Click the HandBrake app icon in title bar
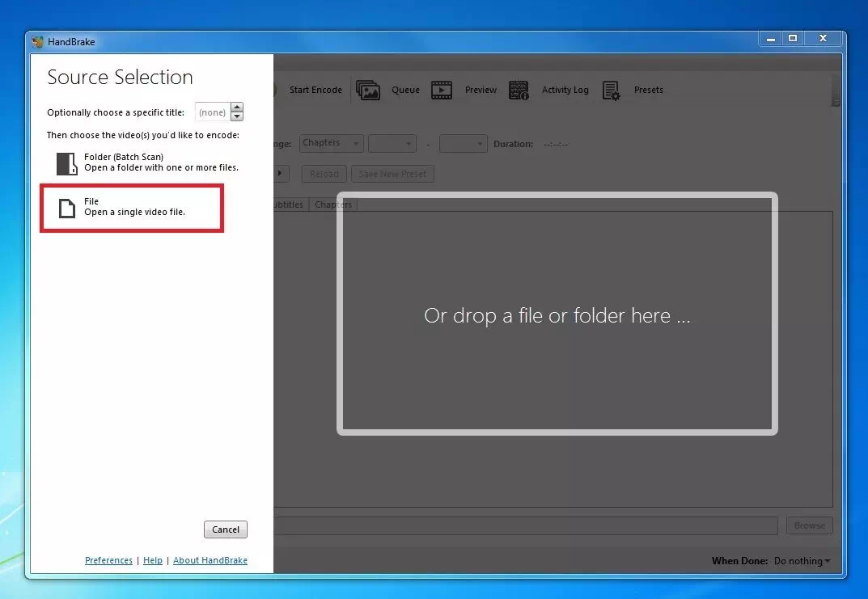 click(x=37, y=41)
